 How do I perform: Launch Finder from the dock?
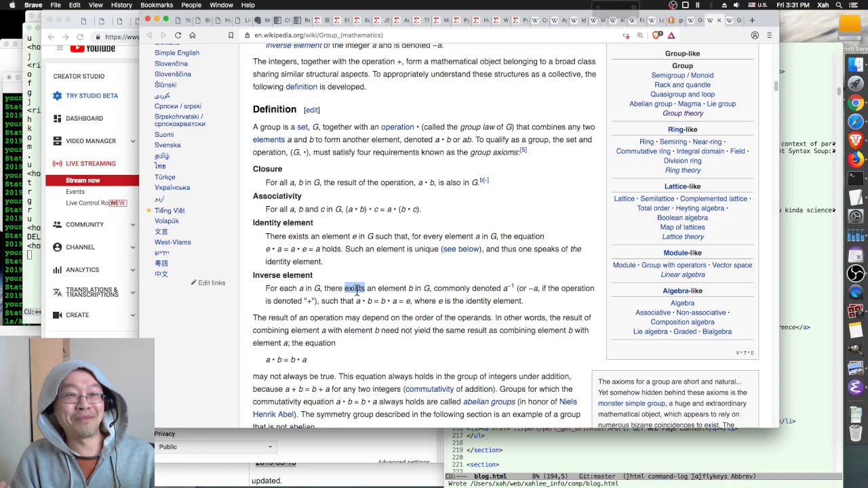tap(856, 65)
